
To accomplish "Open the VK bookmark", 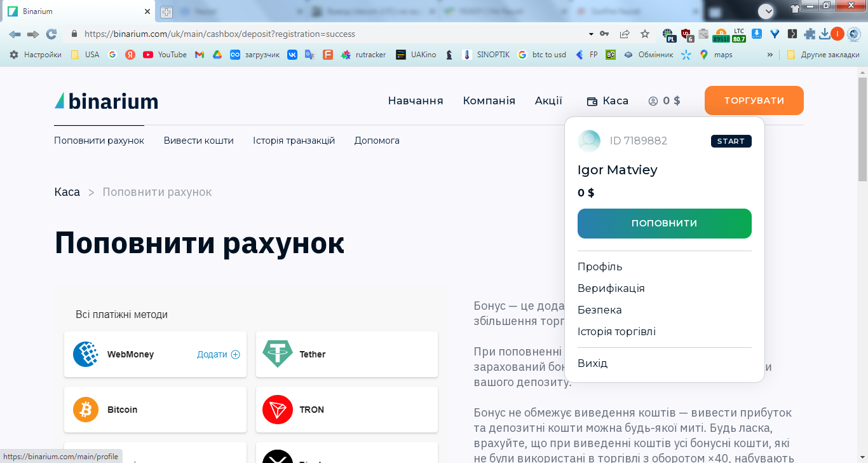I will (292, 55).
